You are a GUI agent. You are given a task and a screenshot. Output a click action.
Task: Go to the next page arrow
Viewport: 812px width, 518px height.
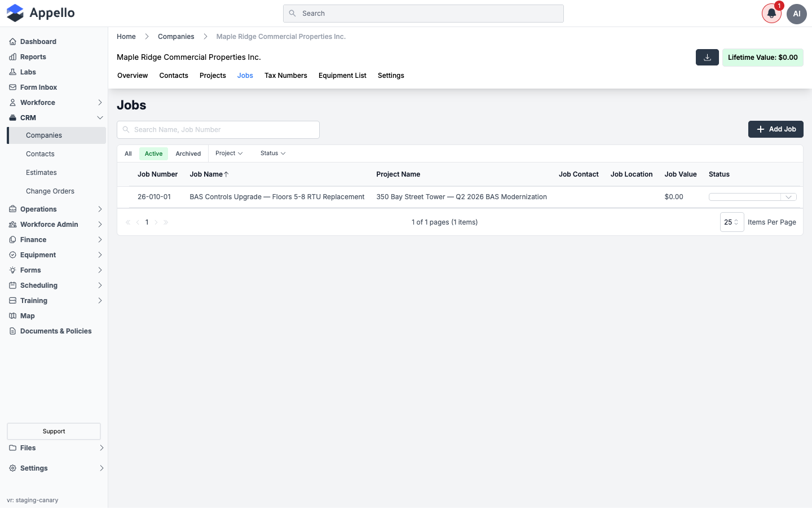click(156, 222)
